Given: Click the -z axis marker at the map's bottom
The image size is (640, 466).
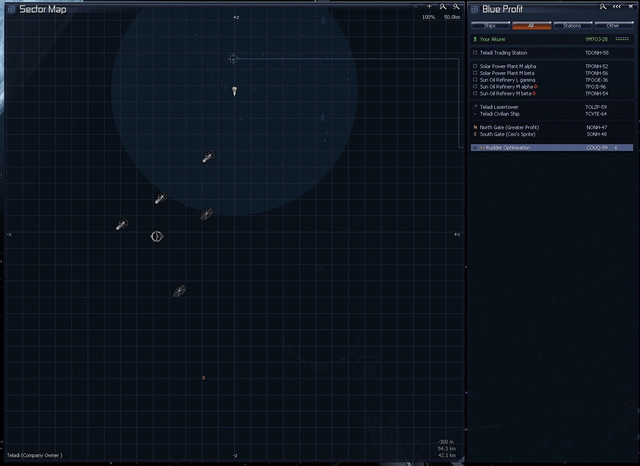Looking at the screenshot, I should pos(235,455).
